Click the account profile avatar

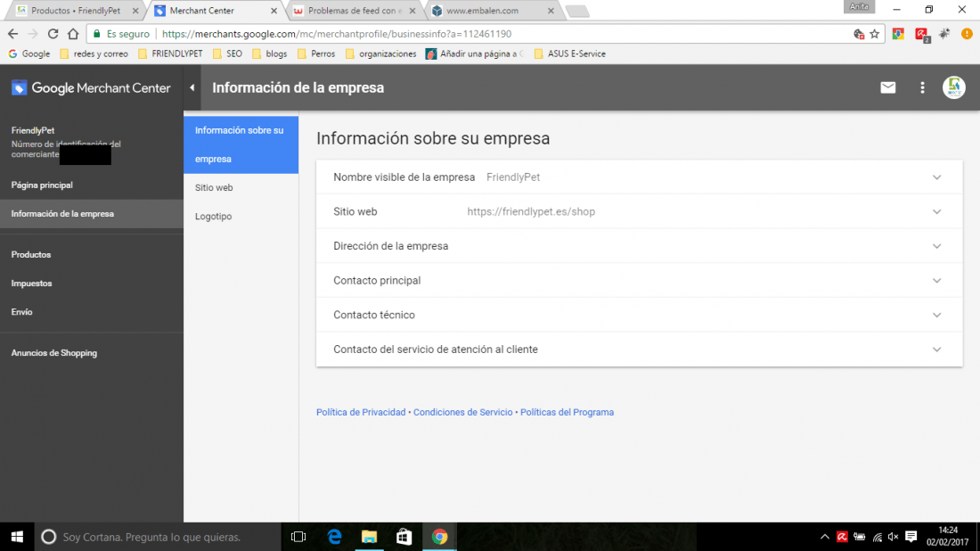954,87
